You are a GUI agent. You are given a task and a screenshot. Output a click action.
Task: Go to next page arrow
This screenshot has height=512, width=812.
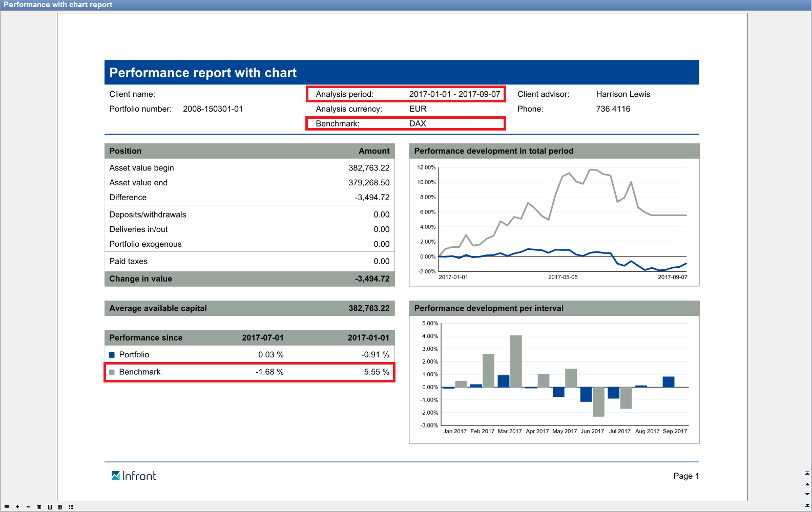pos(807,494)
